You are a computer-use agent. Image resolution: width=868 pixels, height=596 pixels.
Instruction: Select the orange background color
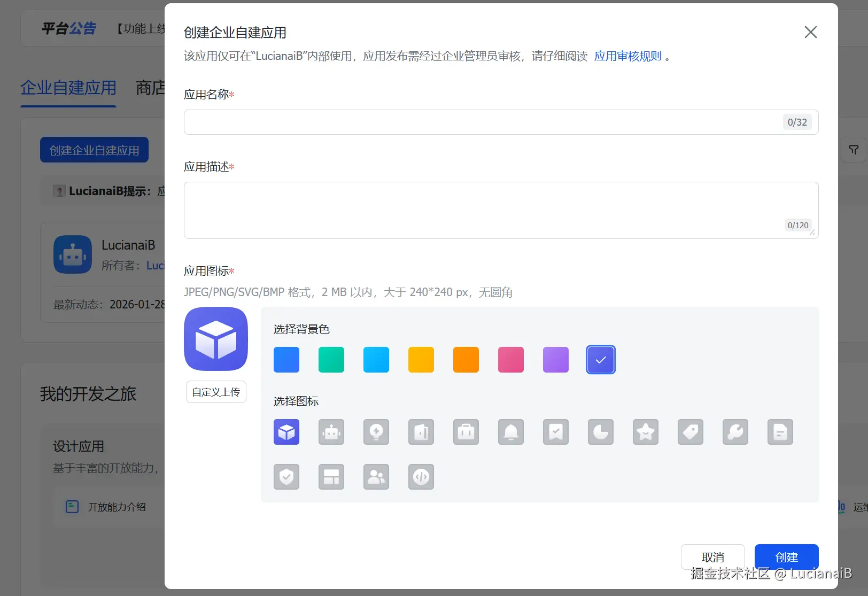[466, 360]
